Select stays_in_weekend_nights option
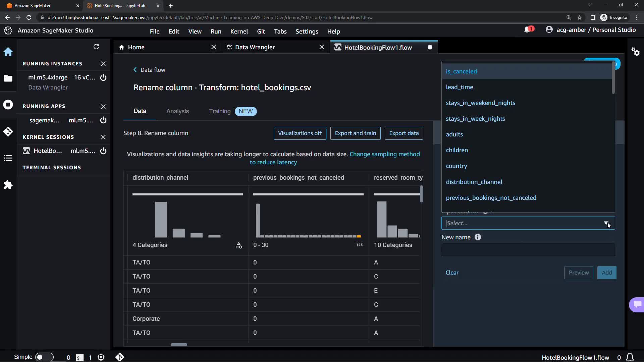 480,103
